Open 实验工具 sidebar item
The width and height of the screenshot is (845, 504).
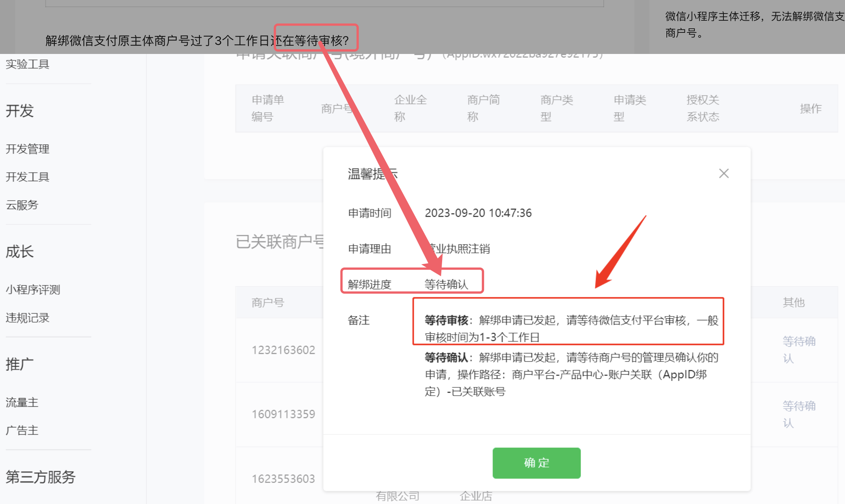tap(28, 64)
